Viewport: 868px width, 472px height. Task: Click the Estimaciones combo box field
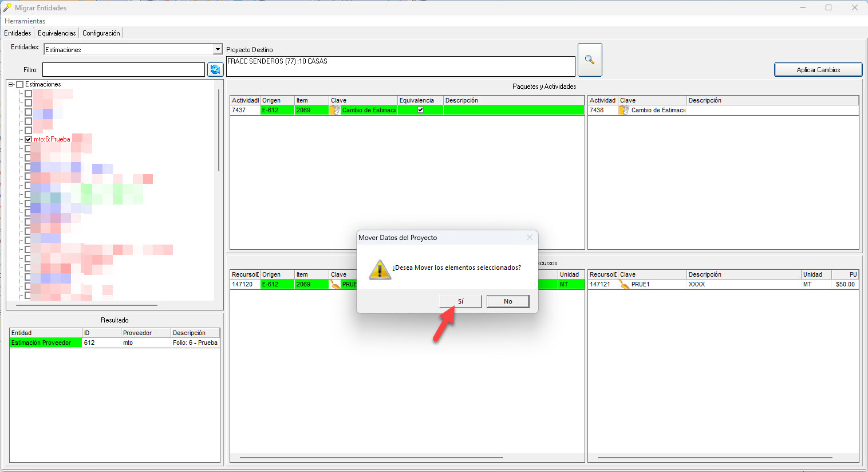click(128, 50)
